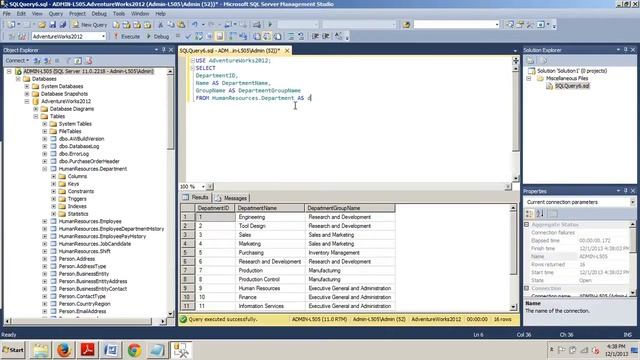Collapse the Miscellaneous Files node in Solution Explorer
Screen dimensions: 640x360
529,78
